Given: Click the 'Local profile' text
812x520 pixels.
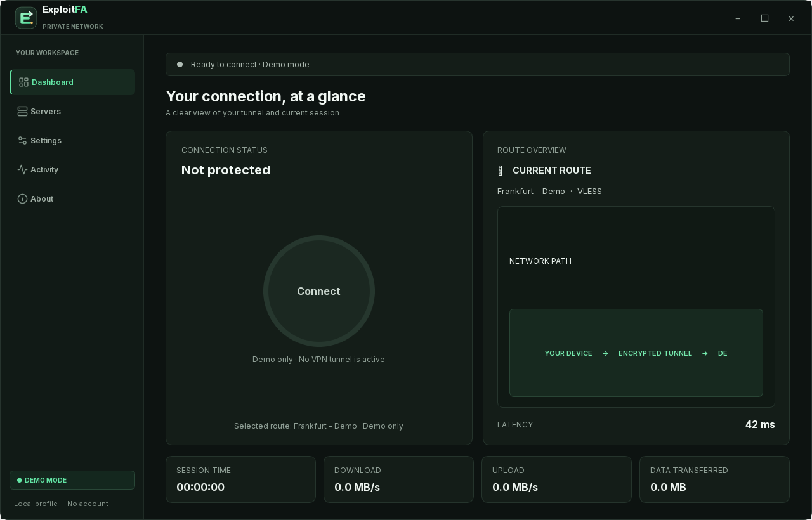Looking at the screenshot, I should click(x=36, y=504).
